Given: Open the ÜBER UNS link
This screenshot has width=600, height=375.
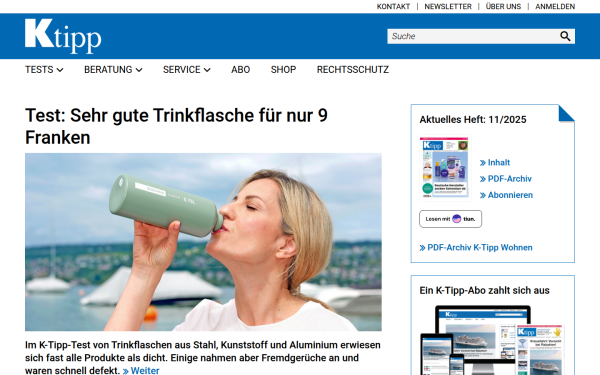Looking at the screenshot, I should click(x=503, y=7).
